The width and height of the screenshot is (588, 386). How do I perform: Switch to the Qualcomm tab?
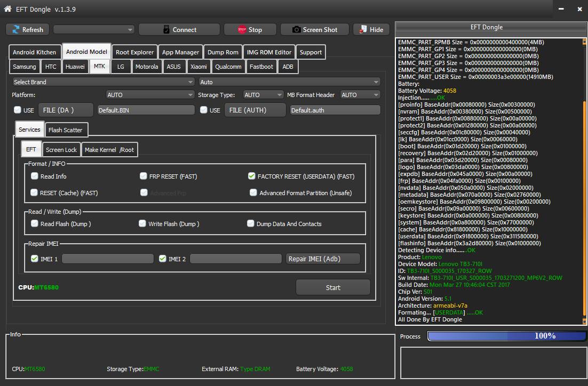[228, 67]
